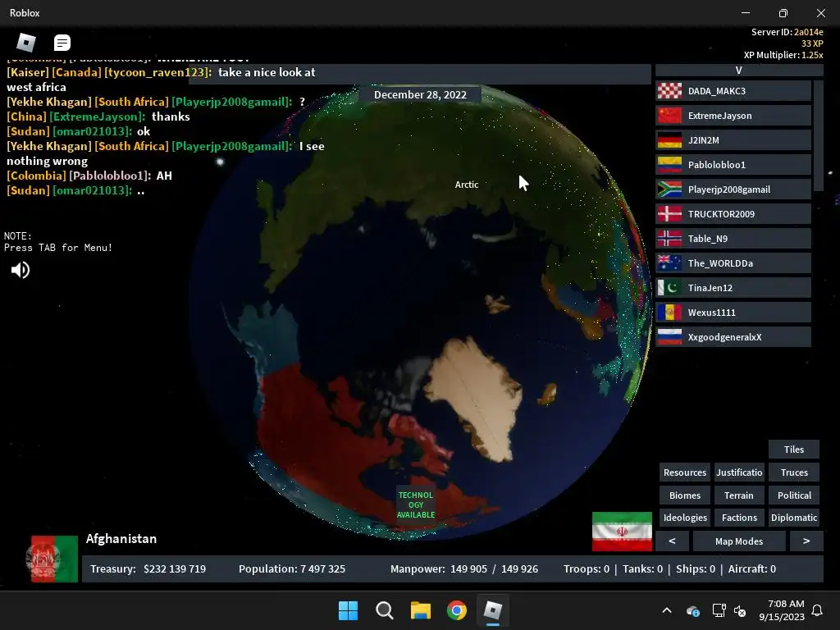
Task: Select player ExtremeJayson in the list
Action: click(x=733, y=116)
